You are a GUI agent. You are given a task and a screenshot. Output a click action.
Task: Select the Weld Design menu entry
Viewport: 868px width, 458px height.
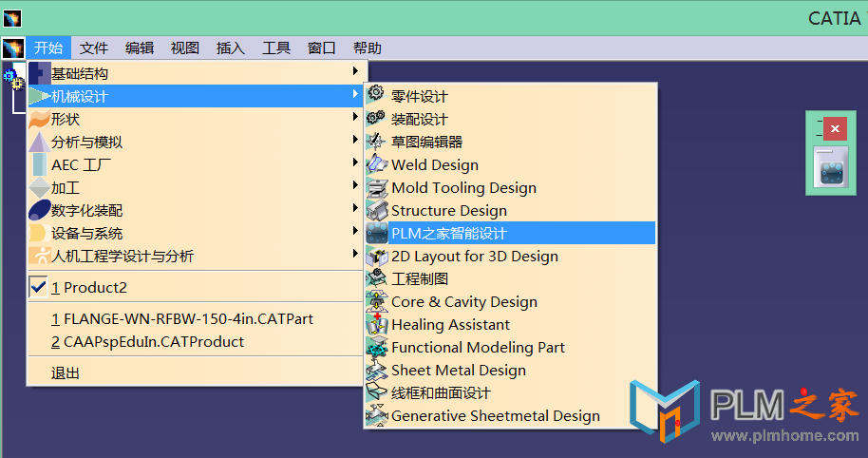click(510, 164)
